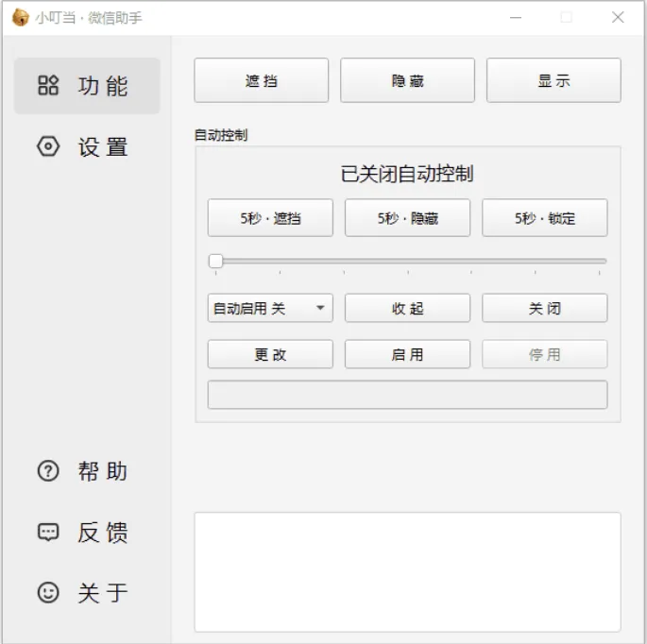Click the 更改 button
Screen dimensions: 647x644
click(x=270, y=354)
